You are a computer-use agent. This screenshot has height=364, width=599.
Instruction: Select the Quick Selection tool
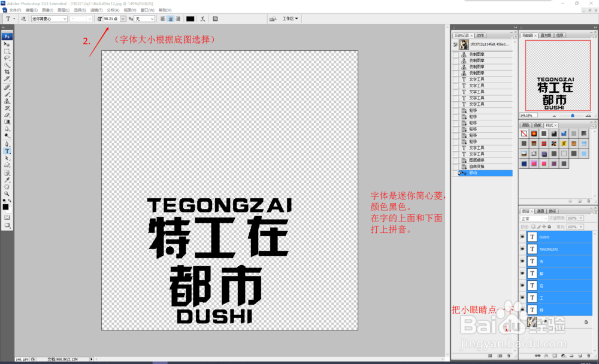click(x=7, y=65)
